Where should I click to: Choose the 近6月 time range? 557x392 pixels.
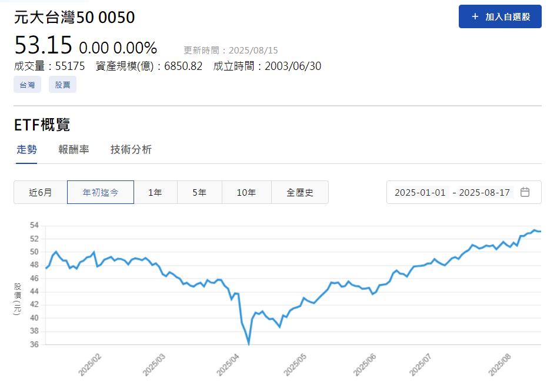click(41, 192)
